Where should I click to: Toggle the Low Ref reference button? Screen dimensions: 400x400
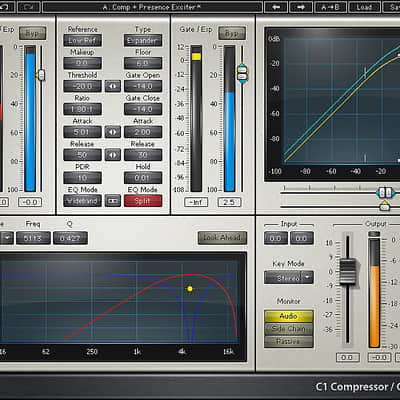click(x=82, y=41)
